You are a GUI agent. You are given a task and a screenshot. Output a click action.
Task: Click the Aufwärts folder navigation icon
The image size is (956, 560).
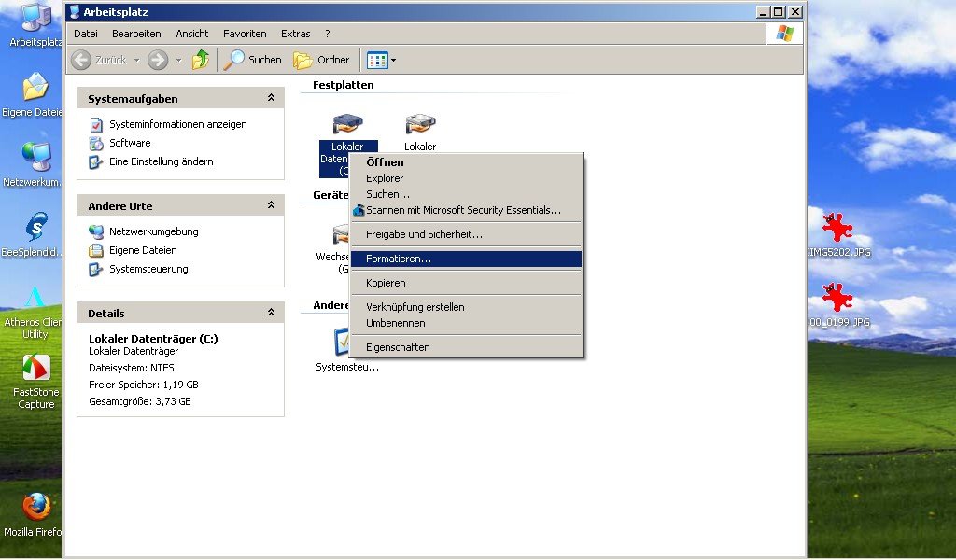click(x=202, y=59)
